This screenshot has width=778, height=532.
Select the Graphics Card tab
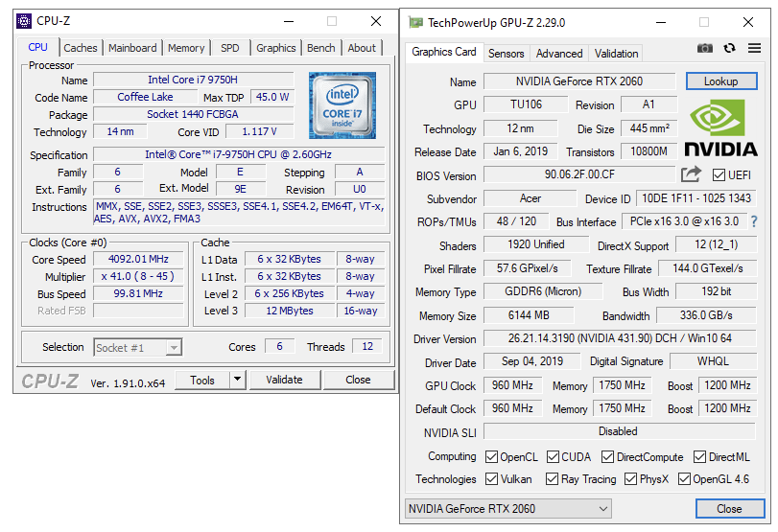(x=444, y=52)
